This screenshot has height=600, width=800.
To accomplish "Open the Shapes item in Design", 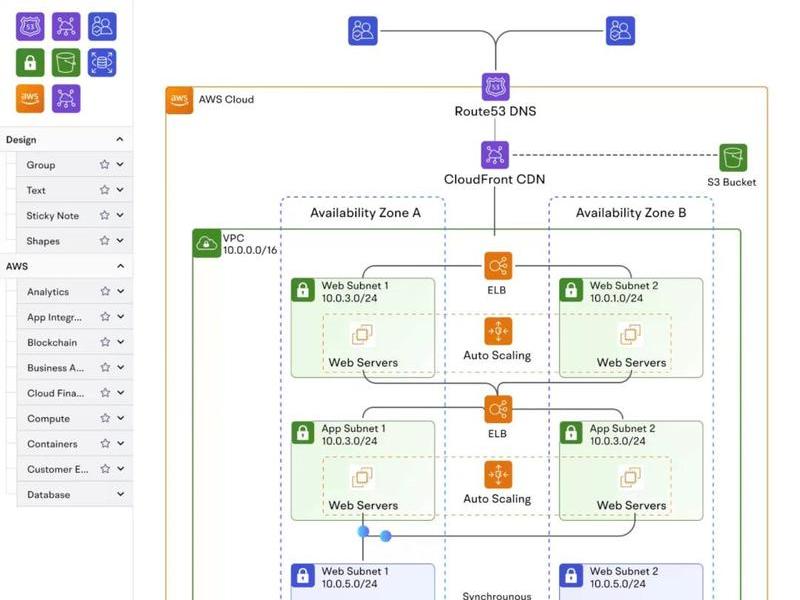I will pyautogui.click(x=74, y=241).
